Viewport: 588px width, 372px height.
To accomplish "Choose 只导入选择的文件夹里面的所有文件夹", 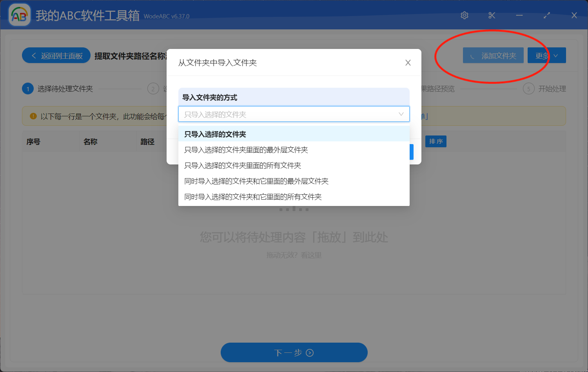I will (294, 165).
